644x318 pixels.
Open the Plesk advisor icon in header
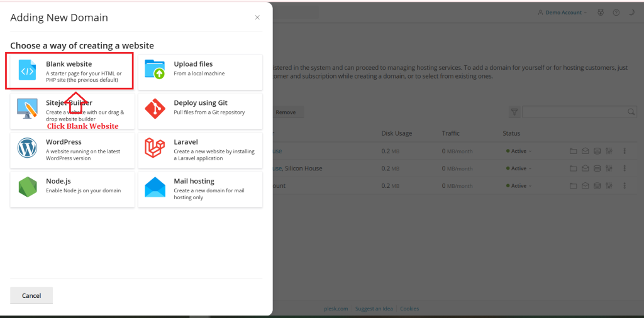601,13
